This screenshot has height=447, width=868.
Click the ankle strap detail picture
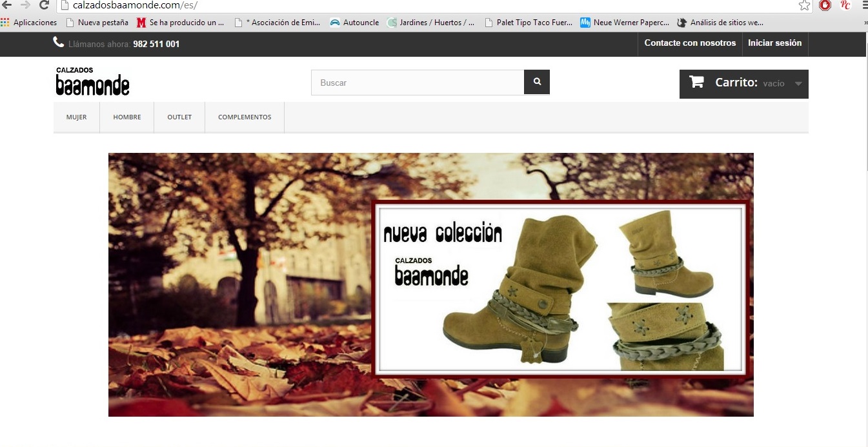[x=665, y=337]
